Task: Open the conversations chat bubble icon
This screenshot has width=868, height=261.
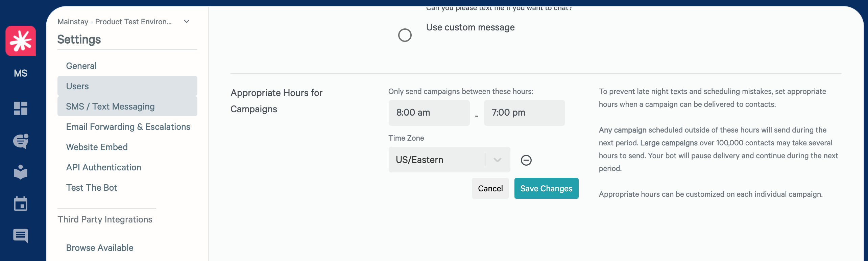Action: pos(21,141)
